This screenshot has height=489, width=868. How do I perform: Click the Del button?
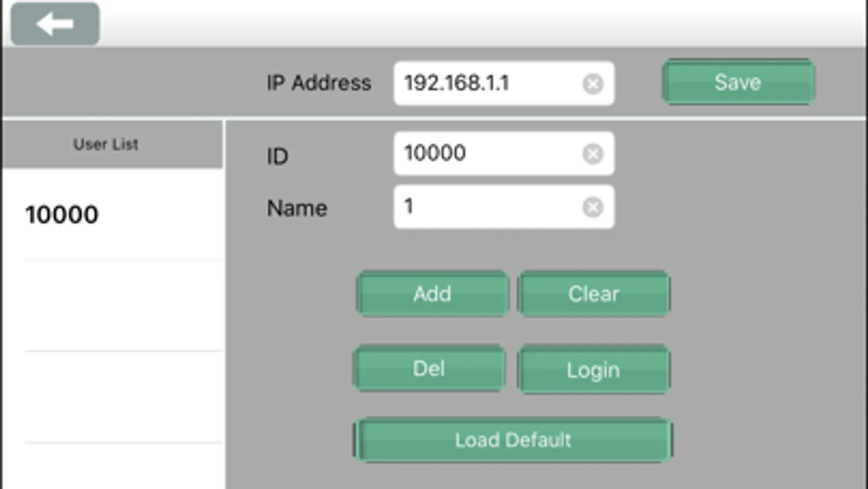pyautogui.click(x=429, y=368)
